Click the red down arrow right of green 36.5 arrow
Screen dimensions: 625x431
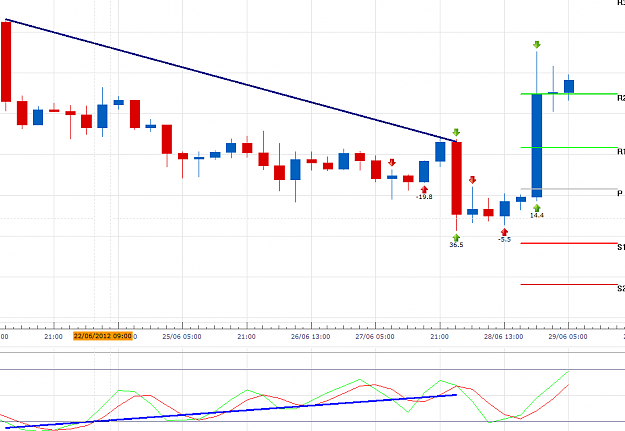(x=472, y=180)
